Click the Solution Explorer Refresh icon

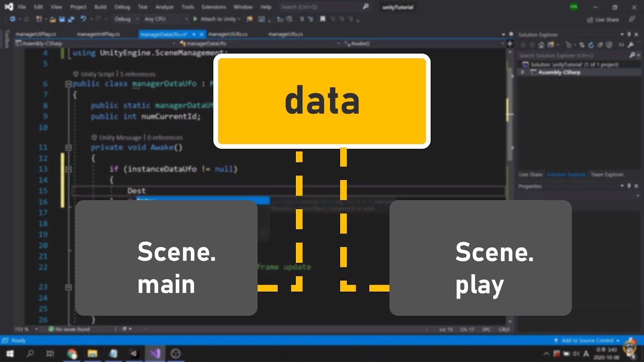pos(591,45)
